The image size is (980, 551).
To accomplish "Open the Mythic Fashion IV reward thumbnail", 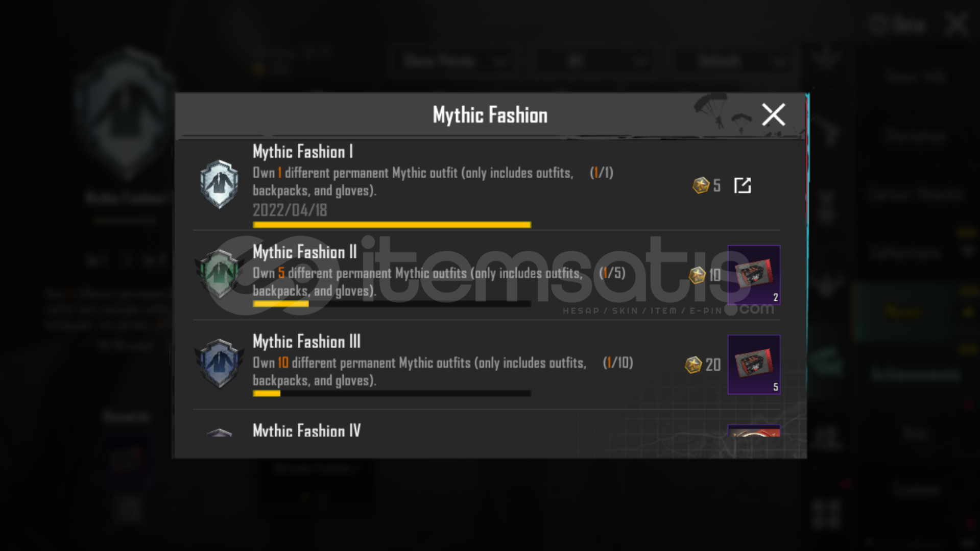I will [x=754, y=431].
